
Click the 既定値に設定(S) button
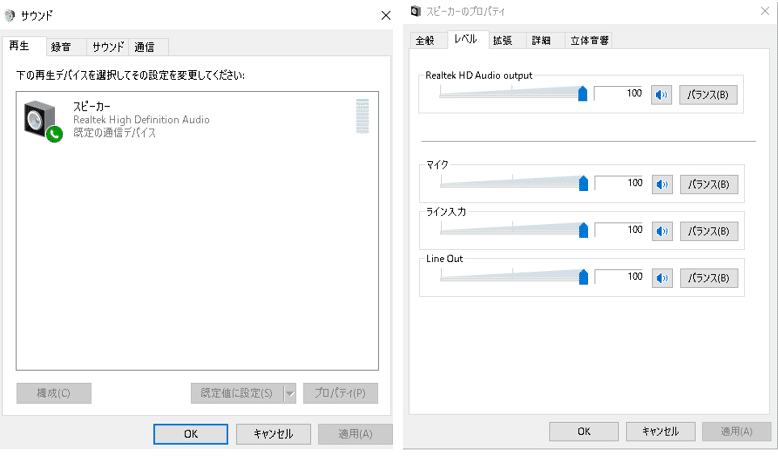(x=237, y=393)
